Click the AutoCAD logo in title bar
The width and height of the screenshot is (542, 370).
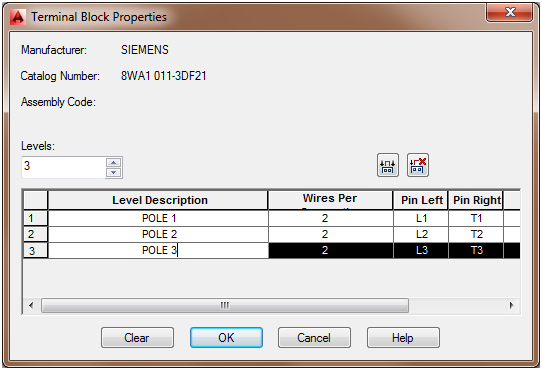point(18,17)
